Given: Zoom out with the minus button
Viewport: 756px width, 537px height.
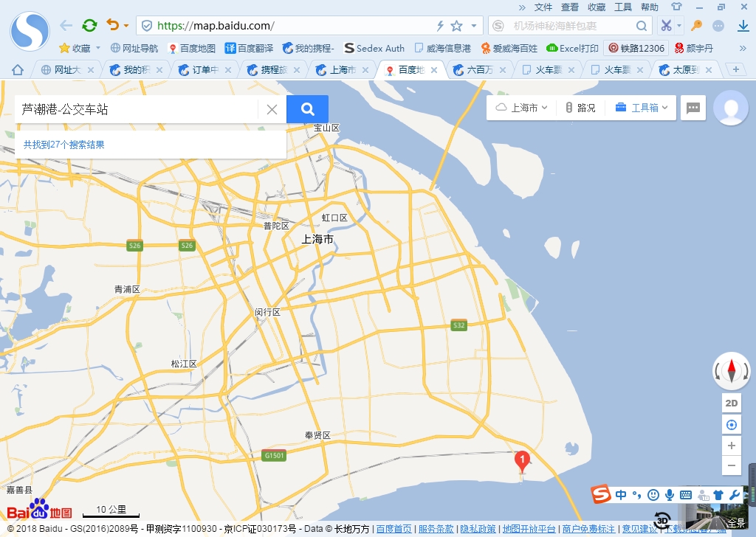Looking at the screenshot, I should coord(732,465).
